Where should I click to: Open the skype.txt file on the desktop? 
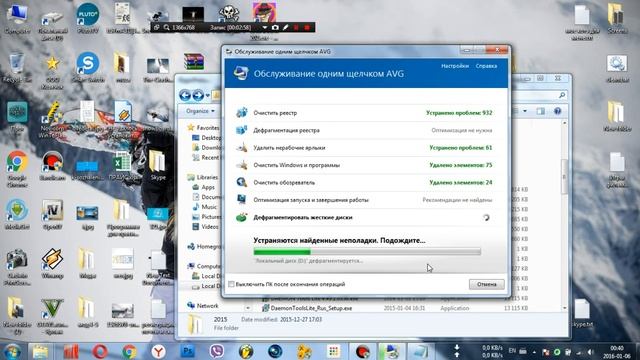coord(582,313)
